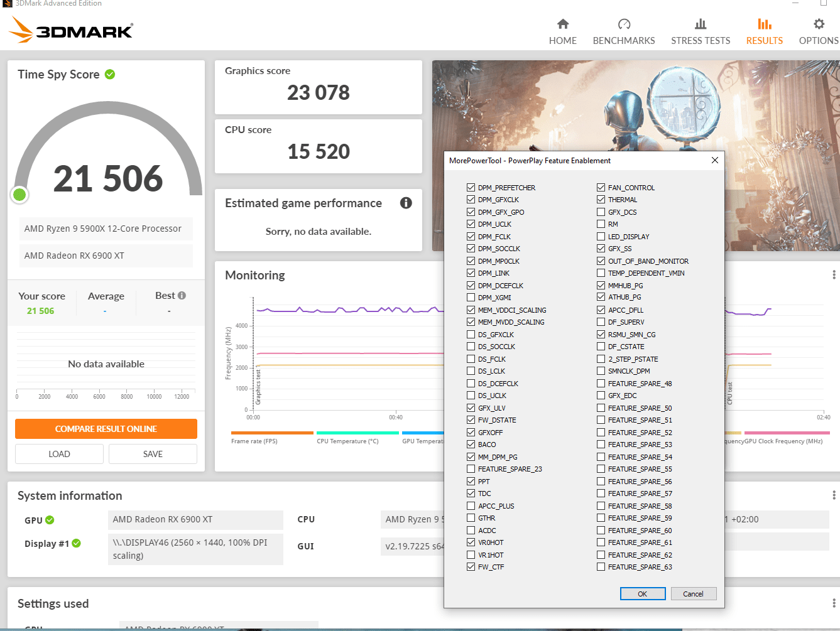Click CPU Temperature green legend bar
Screen dimensions: 840x631
point(357,433)
